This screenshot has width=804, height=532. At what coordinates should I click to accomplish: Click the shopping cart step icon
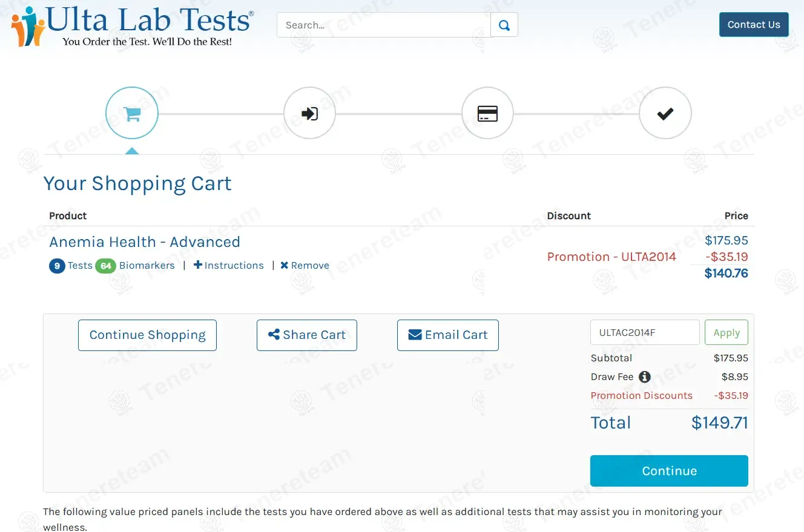(x=132, y=114)
